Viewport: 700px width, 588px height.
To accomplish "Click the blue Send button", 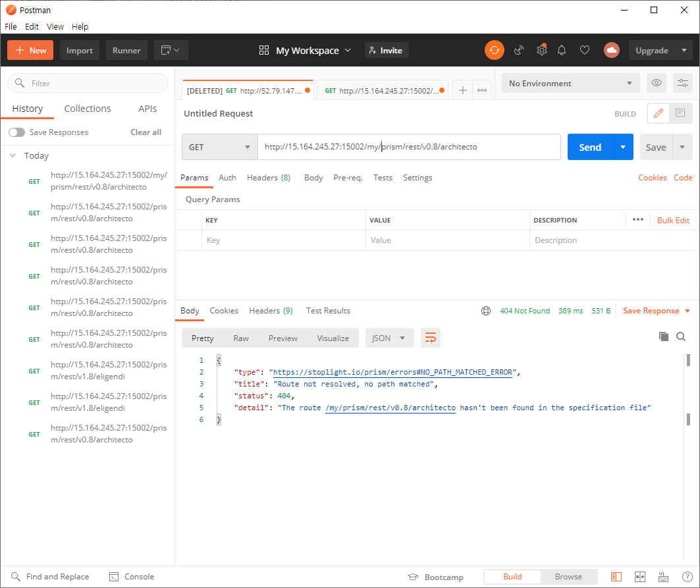I will pos(590,147).
